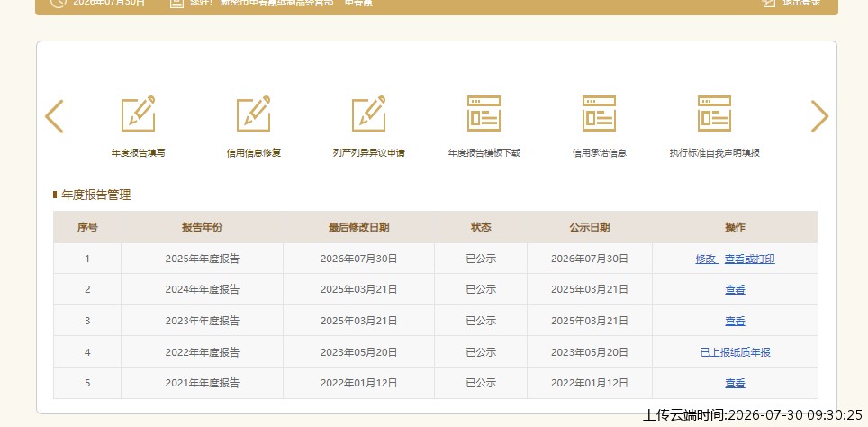Open the 执行标准自我声明填报 icon
Viewport: 868px width, 427px height.
[x=714, y=114]
